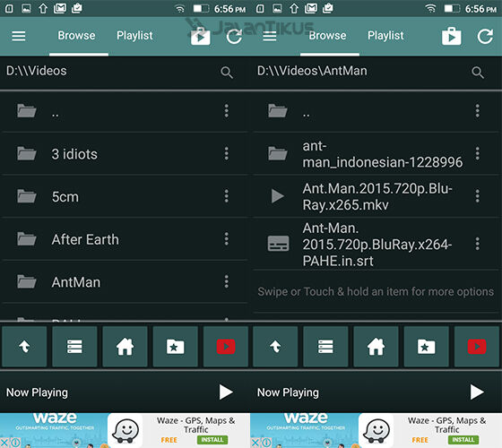The height and width of the screenshot is (448, 502).
Task: Open options menu for After Earth
Action: pos(226,238)
